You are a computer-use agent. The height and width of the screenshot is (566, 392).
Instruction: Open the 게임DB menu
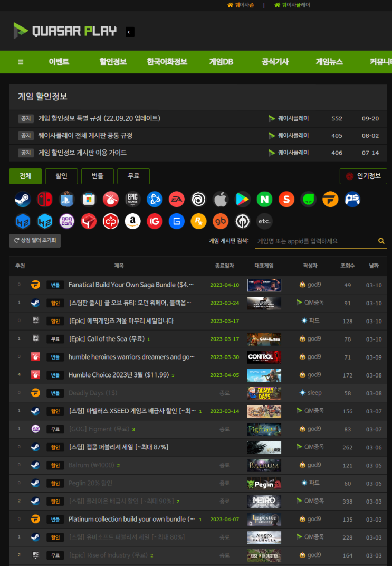(x=221, y=62)
